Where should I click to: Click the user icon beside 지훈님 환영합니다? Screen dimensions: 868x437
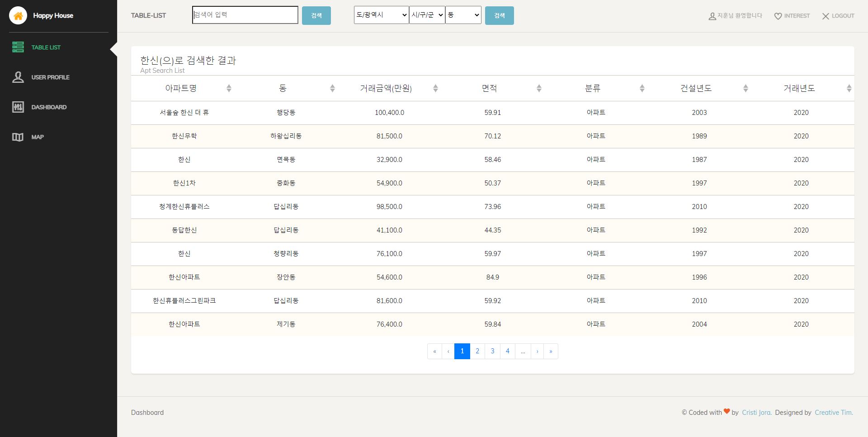(712, 16)
